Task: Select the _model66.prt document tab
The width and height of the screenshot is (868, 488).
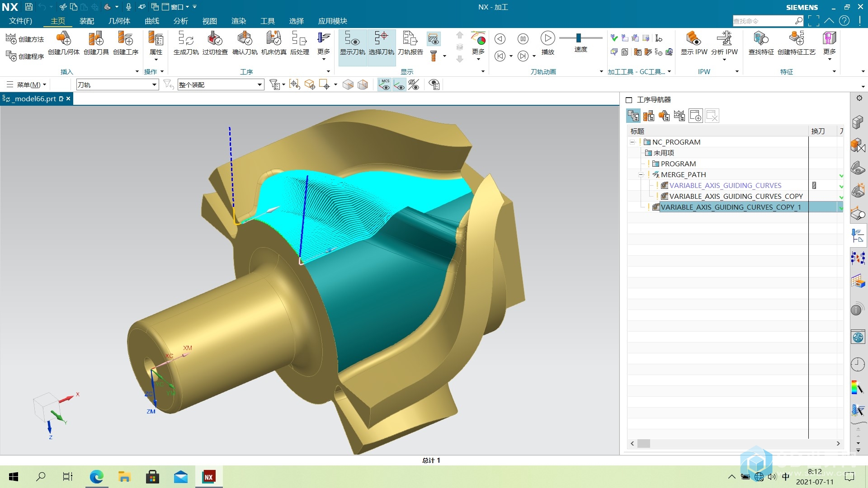Action: 36,99
